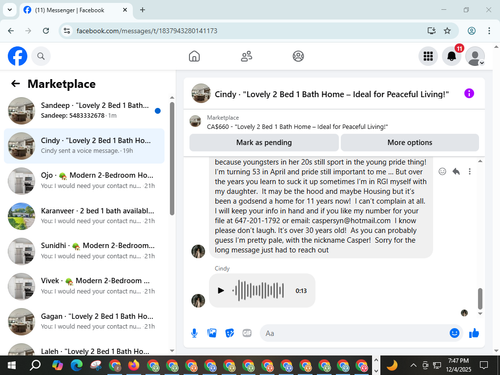This screenshot has height=375, width=500.
Task: Open Firefox from taskbar
Action: (x=134, y=365)
